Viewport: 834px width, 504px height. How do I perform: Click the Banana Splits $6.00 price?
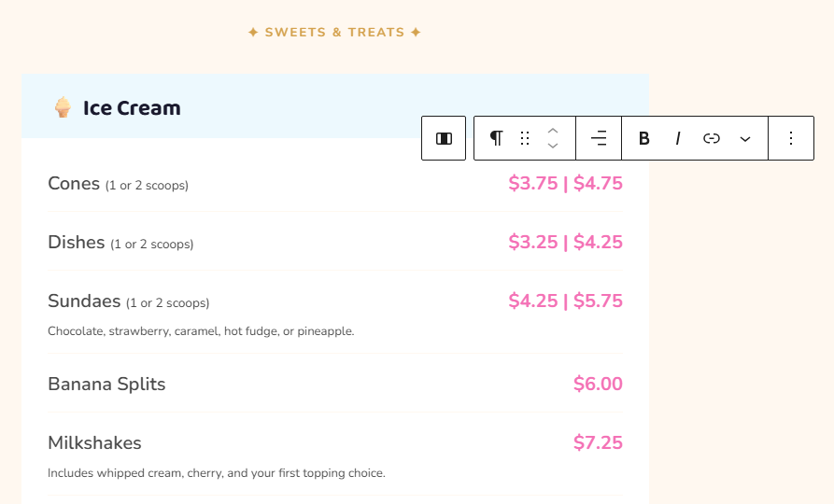point(598,385)
